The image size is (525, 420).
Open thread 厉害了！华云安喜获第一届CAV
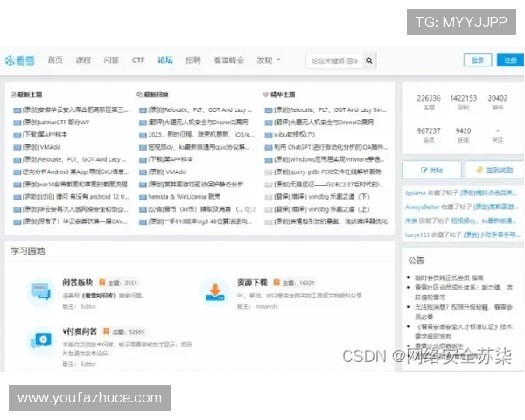(75, 221)
